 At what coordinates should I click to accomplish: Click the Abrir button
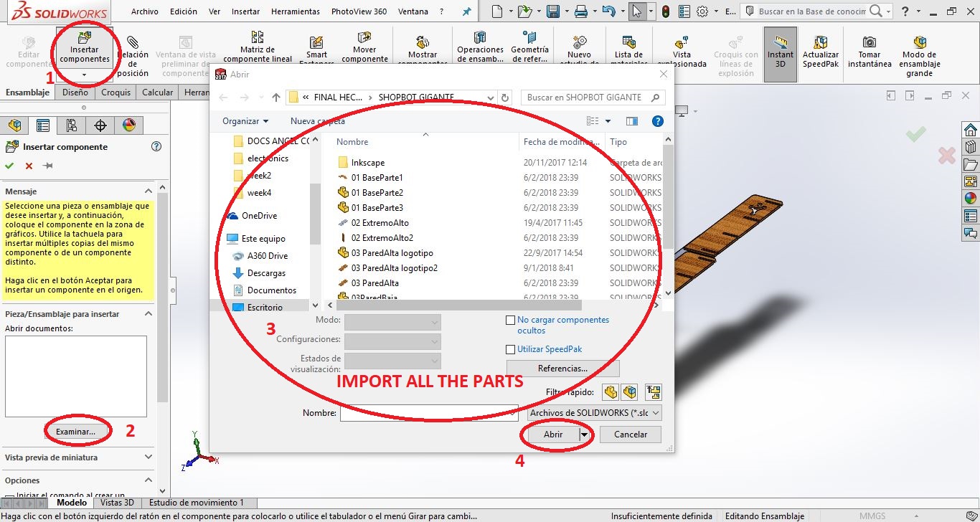click(553, 434)
